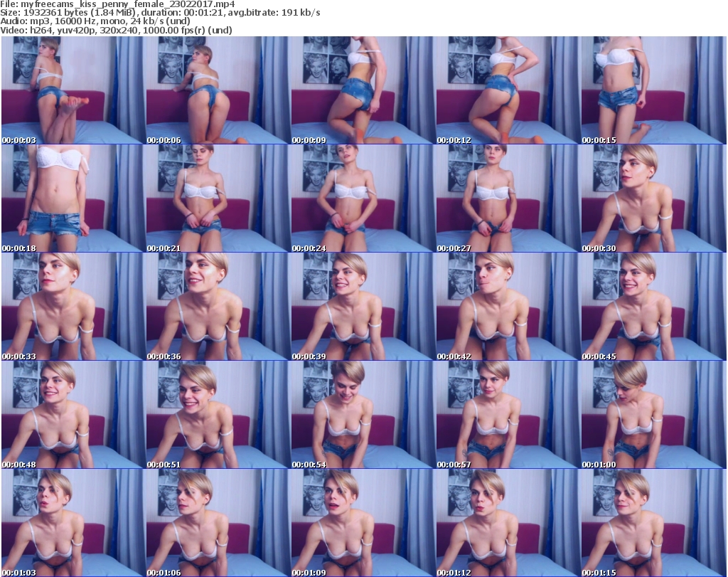
Task: Select the thumbnail frame at 00:01:15
Action: point(653,523)
